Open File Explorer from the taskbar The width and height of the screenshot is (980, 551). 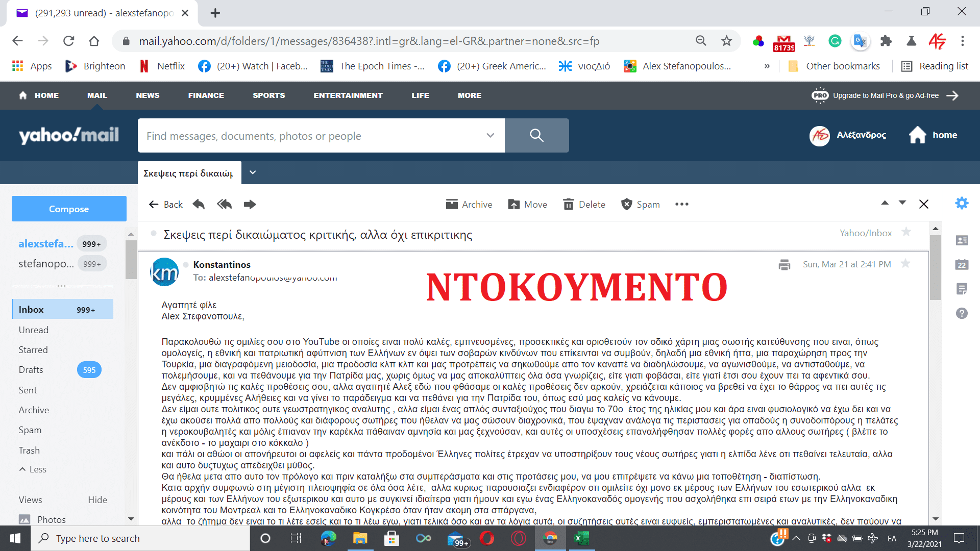pos(360,538)
